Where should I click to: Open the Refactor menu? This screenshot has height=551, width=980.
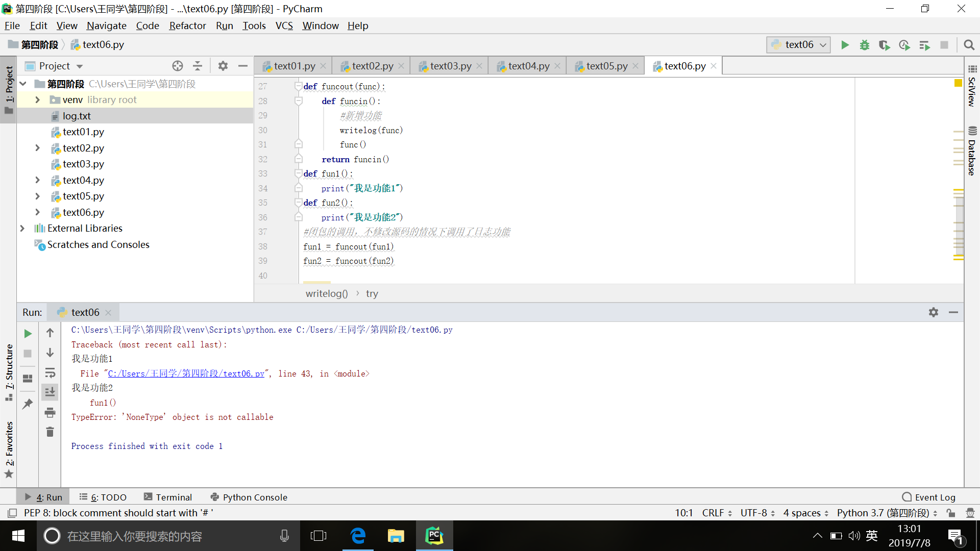pos(187,26)
